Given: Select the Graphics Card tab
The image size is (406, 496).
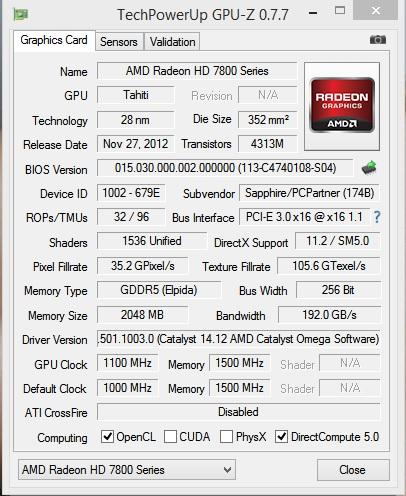Looking at the screenshot, I should [x=54, y=41].
